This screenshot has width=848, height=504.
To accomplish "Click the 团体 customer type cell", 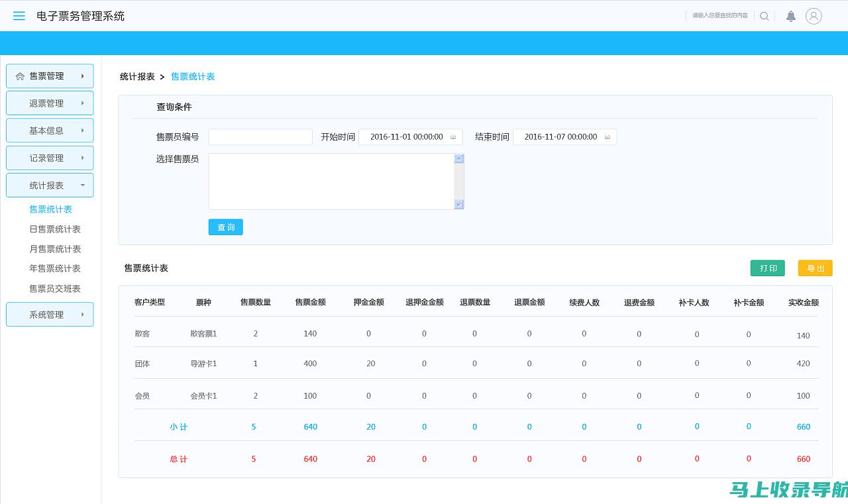I will tap(142, 364).
